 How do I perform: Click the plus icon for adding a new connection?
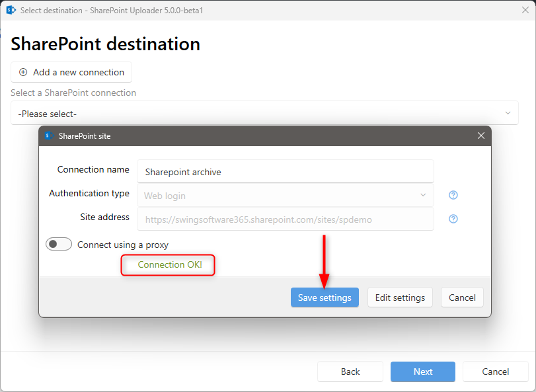tap(23, 72)
